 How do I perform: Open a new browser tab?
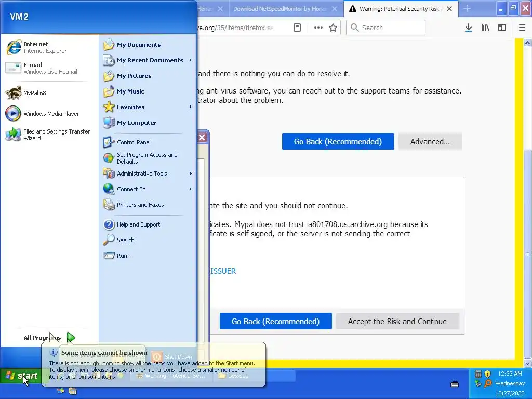[x=467, y=8]
